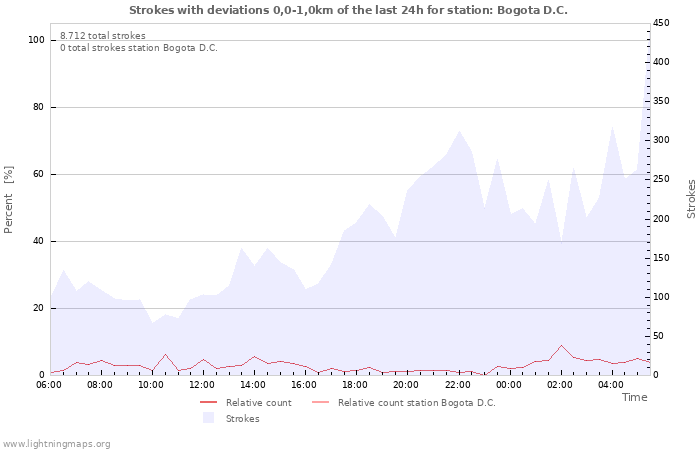
Task: Click the 'Percent [%]' left axis title
Action: tap(10, 200)
